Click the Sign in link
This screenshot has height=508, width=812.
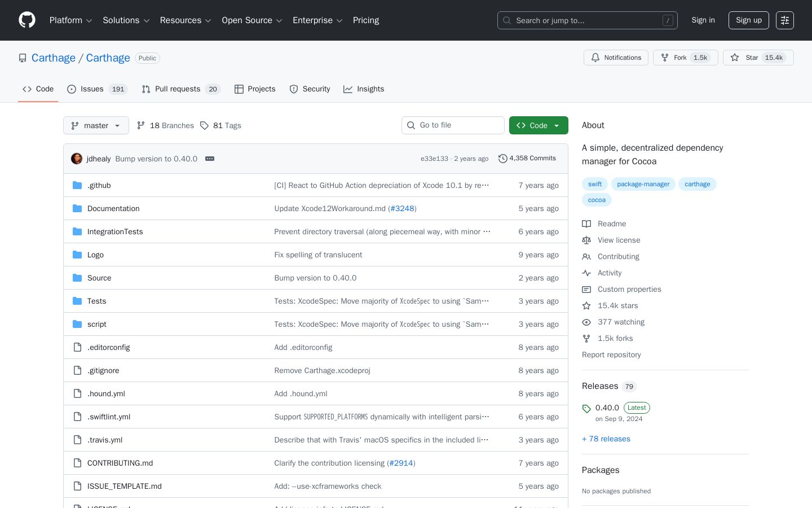coord(703,20)
